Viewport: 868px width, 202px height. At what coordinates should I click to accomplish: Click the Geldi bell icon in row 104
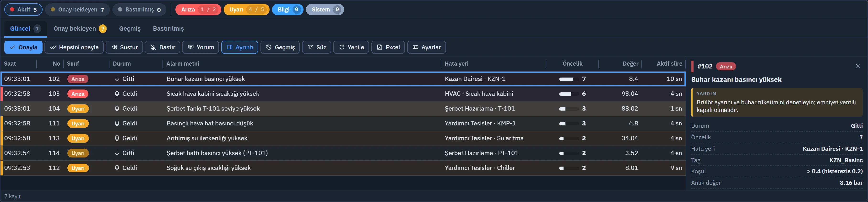click(x=117, y=109)
